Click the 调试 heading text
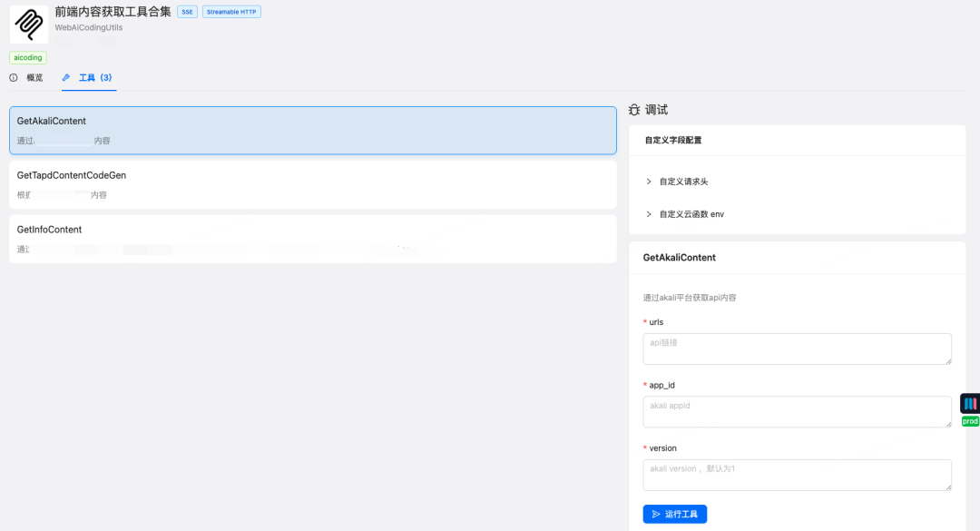980x531 pixels. tap(657, 110)
